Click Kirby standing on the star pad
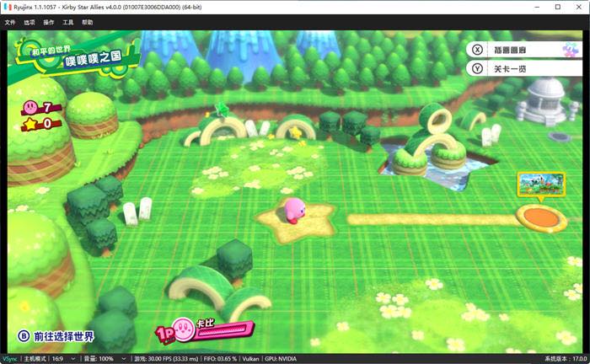The image size is (590, 364). pos(293,212)
